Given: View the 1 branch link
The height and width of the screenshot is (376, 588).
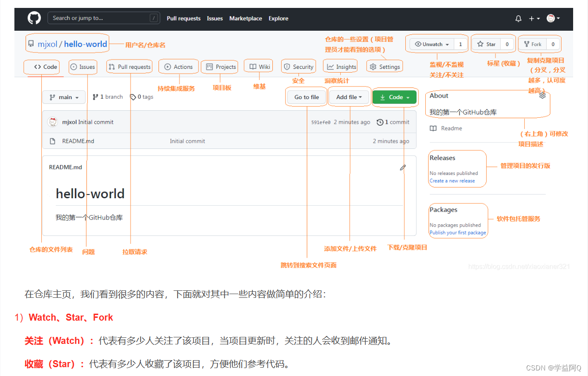Looking at the screenshot, I should pos(108,97).
